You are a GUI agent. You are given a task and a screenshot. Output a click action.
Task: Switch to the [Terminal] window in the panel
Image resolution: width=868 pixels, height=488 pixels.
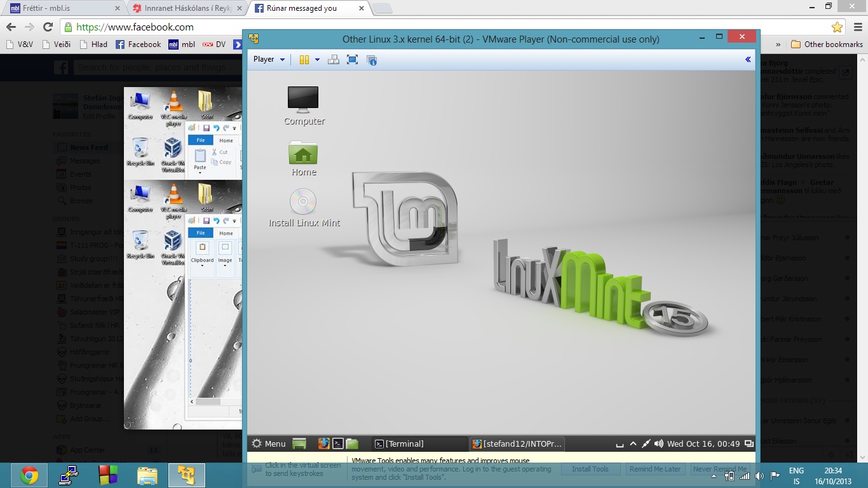419,444
